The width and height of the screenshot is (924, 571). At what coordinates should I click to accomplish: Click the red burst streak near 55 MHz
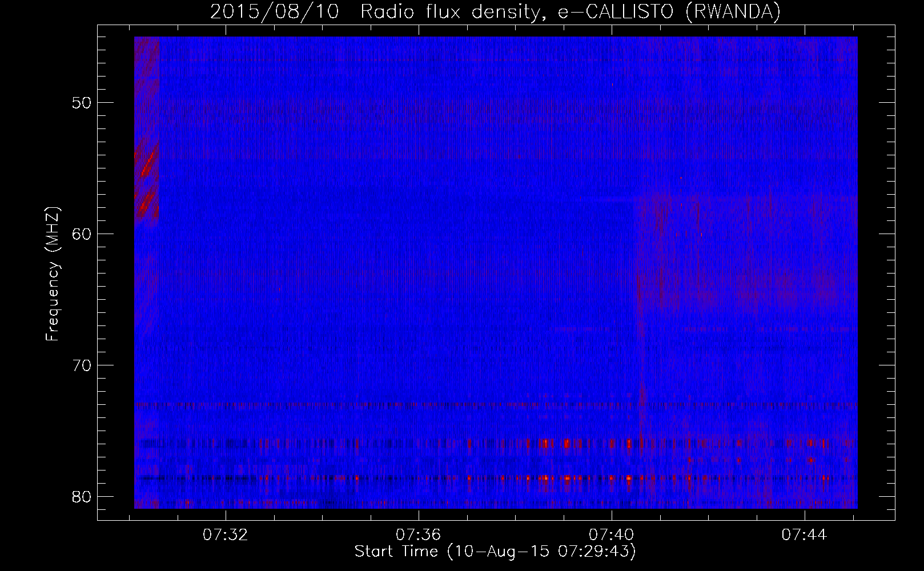148,164
